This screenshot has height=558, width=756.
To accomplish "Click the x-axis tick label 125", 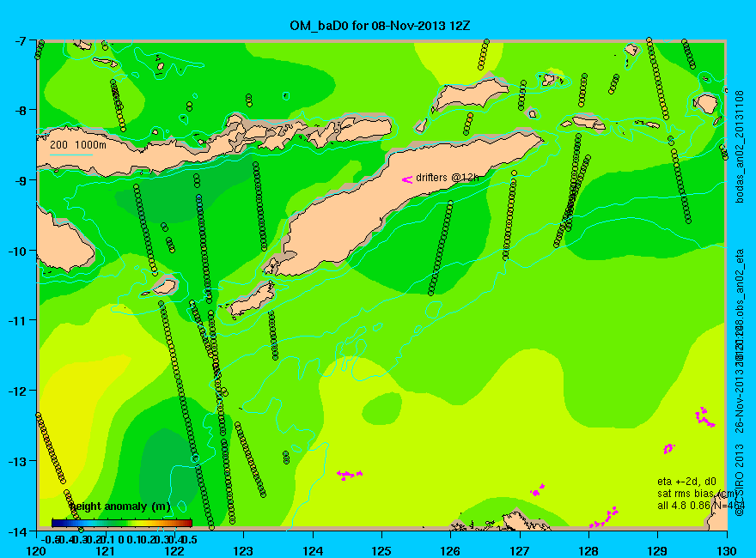I will [x=381, y=550].
